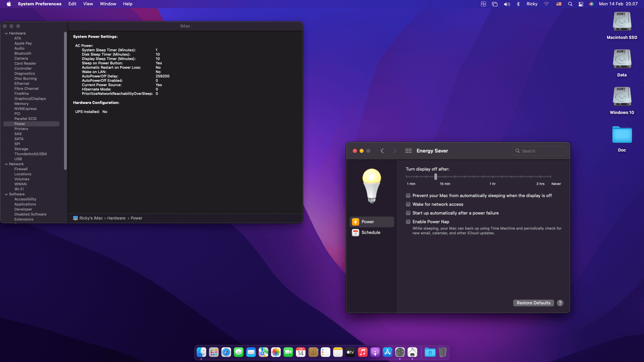Screen dimensions: 644x362
Task: Collapse the Hardware section in sidebar
Action: click(x=6, y=34)
